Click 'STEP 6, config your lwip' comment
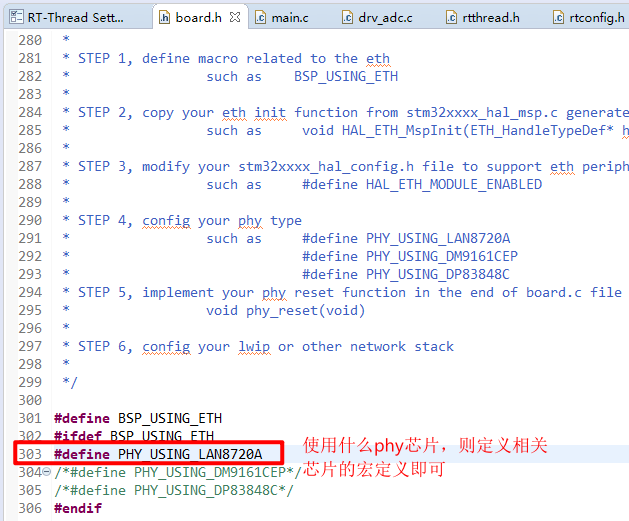The height and width of the screenshot is (521, 629). tap(174, 347)
